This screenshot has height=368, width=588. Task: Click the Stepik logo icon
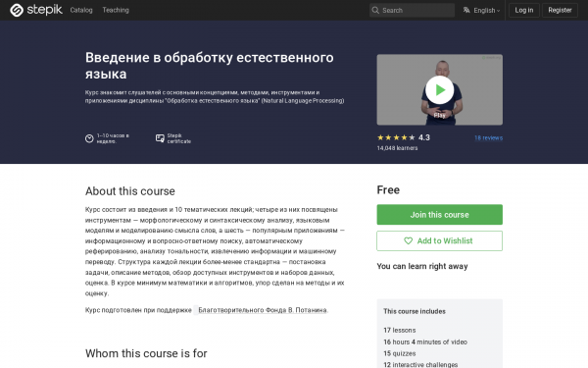click(x=17, y=10)
